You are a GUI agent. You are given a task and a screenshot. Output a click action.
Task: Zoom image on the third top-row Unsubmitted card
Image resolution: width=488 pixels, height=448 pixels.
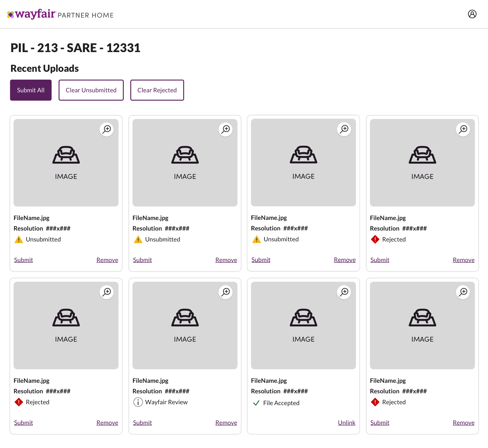click(x=344, y=129)
